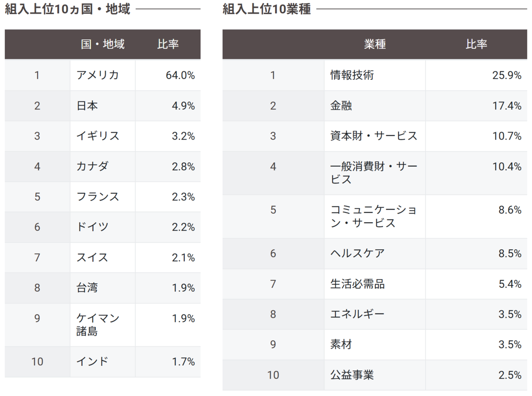The height and width of the screenshot is (396, 532).
Task: Click the ヘルスケア sector row
Action: tap(375, 254)
